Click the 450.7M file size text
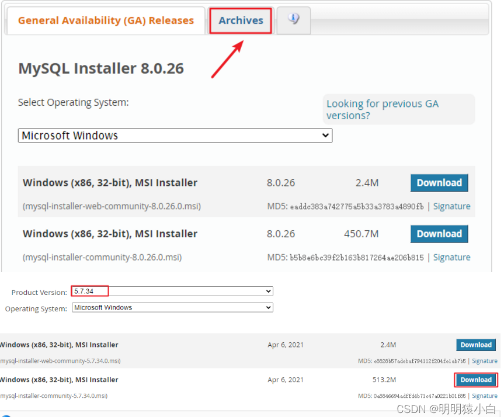Screen dimensions: 504x420 (362, 234)
